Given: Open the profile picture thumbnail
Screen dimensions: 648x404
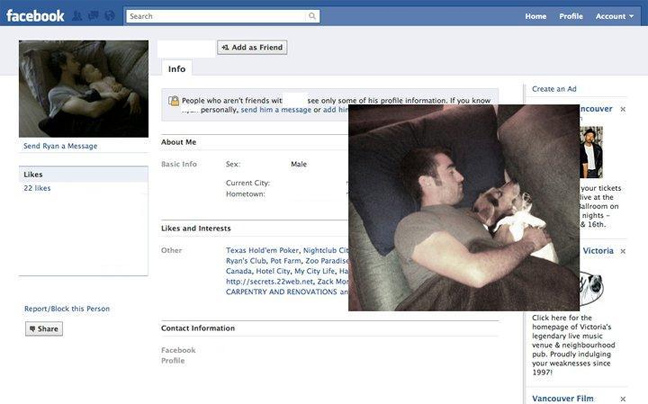Looking at the screenshot, I should coord(83,89).
